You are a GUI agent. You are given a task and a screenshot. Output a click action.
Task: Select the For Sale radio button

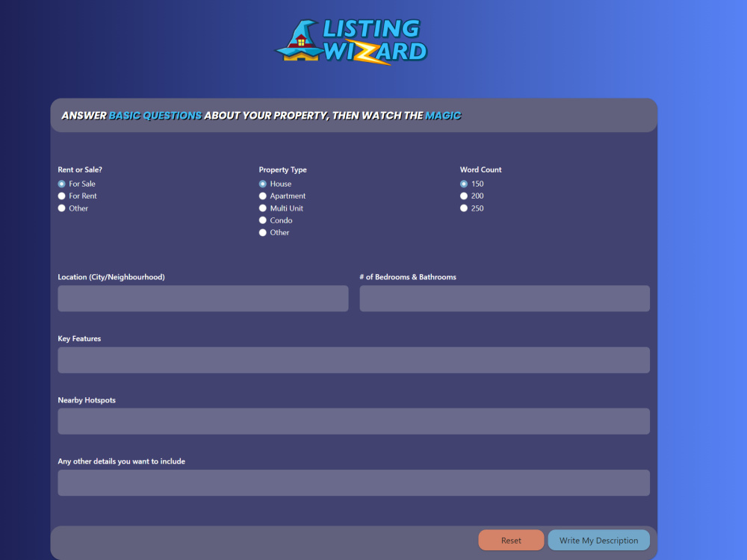pyautogui.click(x=61, y=184)
